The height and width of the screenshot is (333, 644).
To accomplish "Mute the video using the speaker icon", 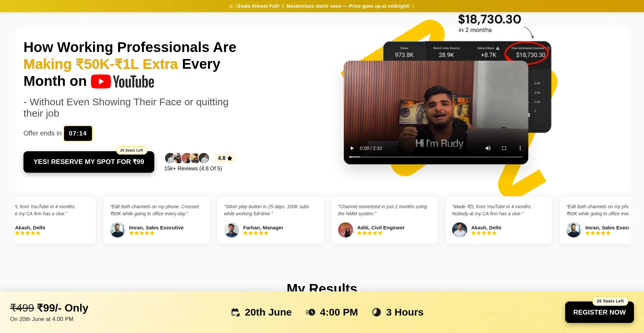I will 488,148.
